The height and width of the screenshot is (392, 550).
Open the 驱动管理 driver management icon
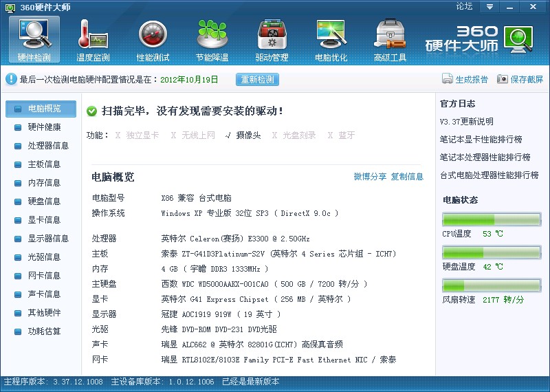click(272, 39)
